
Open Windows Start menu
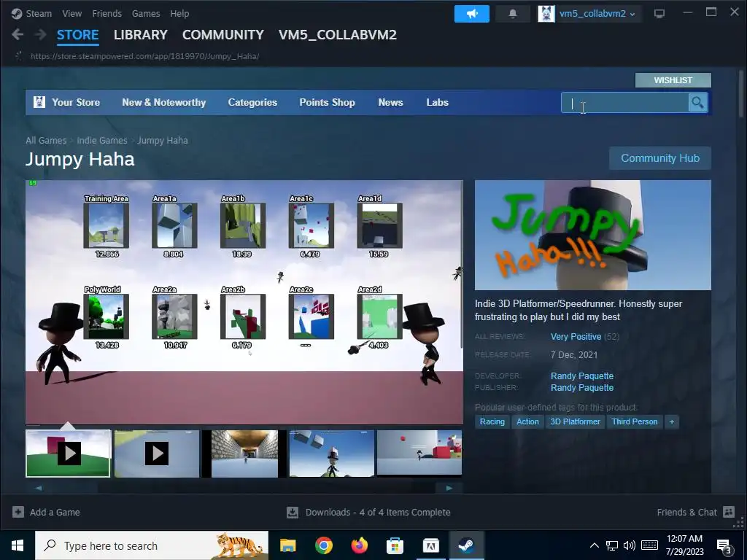(x=18, y=545)
